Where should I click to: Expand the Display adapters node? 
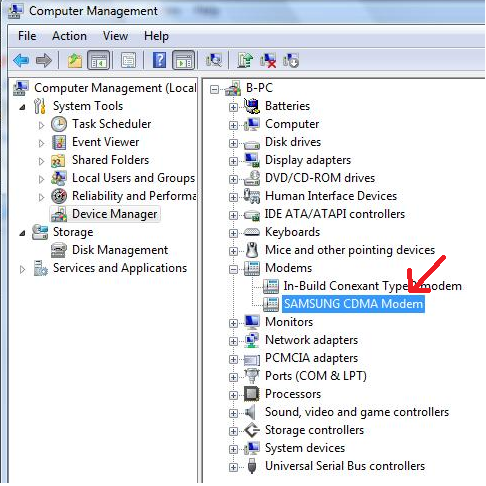pyautogui.click(x=233, y=161)
